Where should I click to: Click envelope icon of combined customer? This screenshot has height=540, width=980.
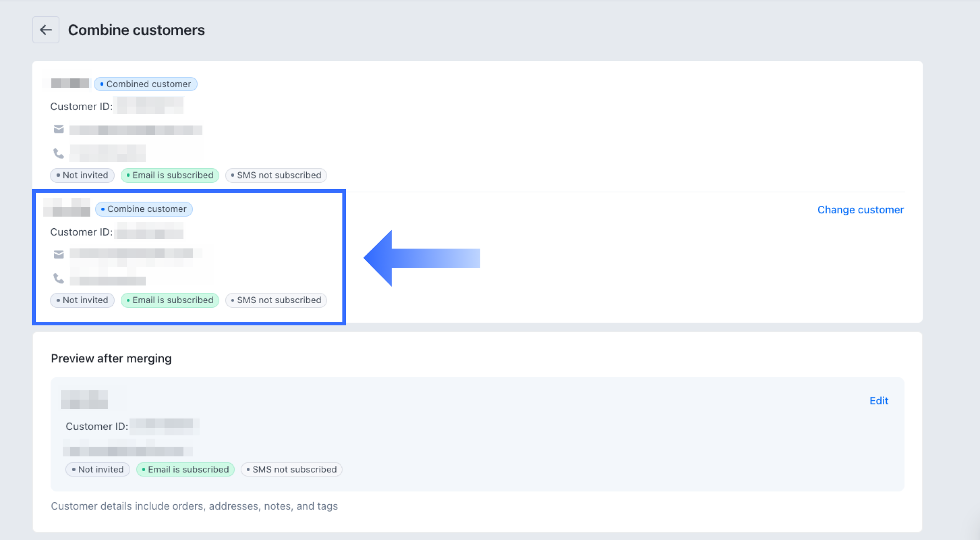tap(59, 129)
